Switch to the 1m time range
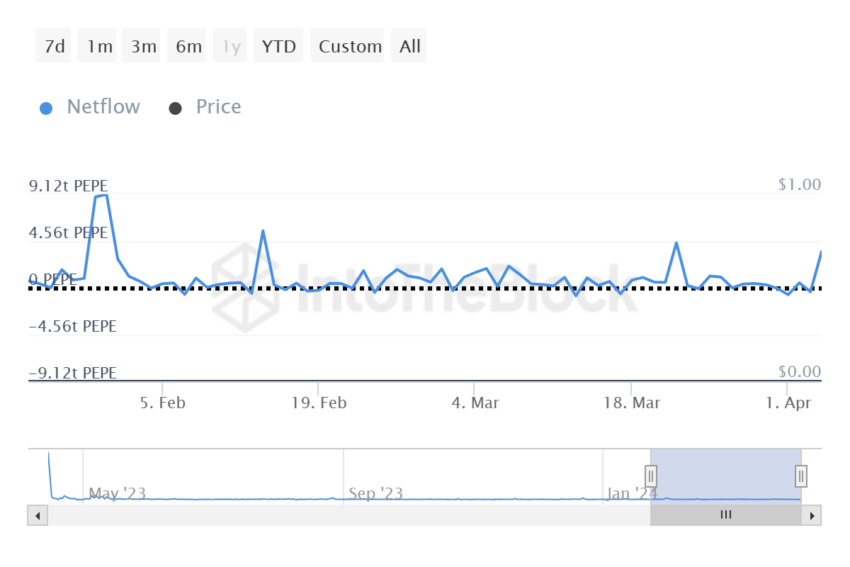 tap(98, 46)
